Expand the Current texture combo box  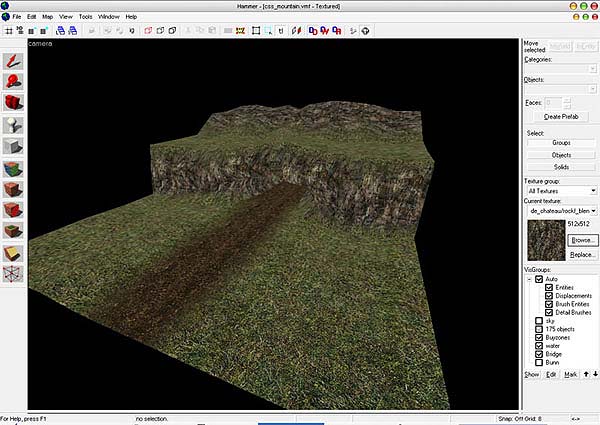593,212
